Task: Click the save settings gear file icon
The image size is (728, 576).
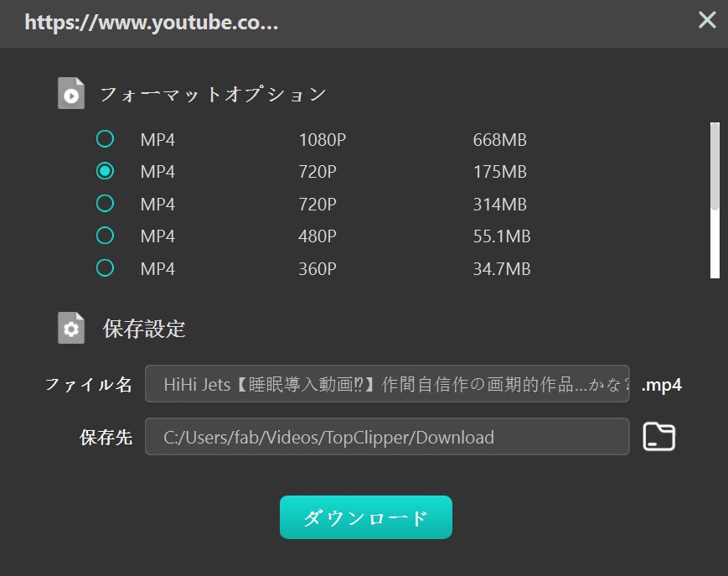Action: point(71,328)
